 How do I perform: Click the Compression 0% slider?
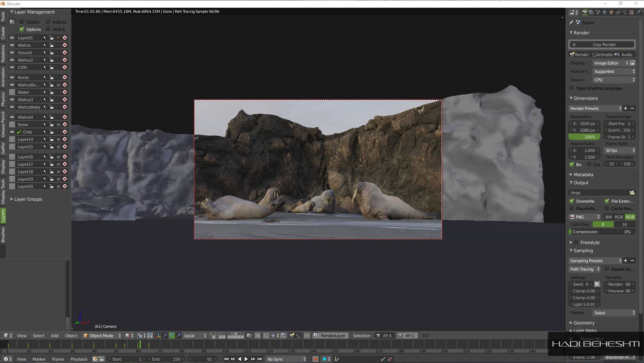tap(602, 232)
